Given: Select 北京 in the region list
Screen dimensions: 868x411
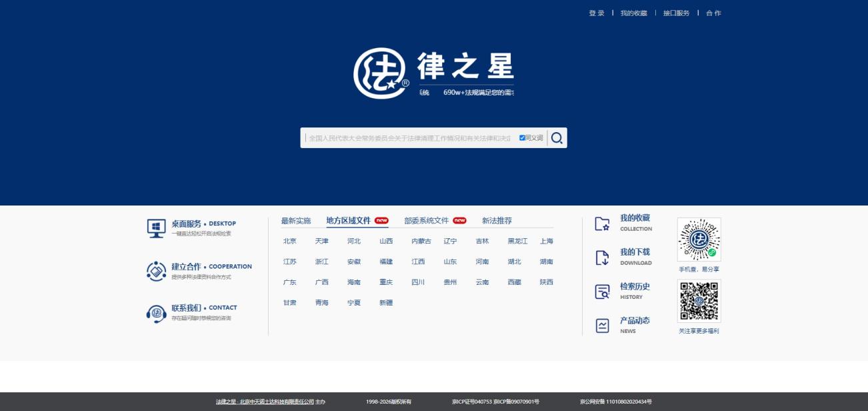Looking at the screenshot, I should 289,242.
